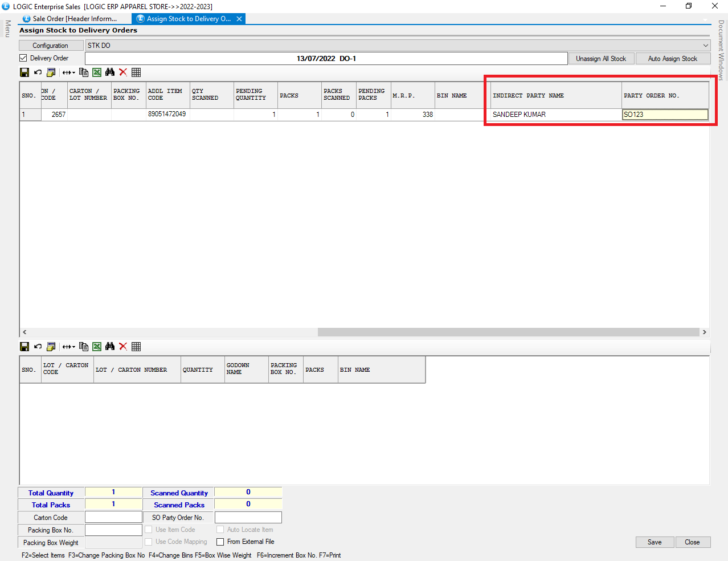Open the STK DO configuration dropdown

[705, 46]
